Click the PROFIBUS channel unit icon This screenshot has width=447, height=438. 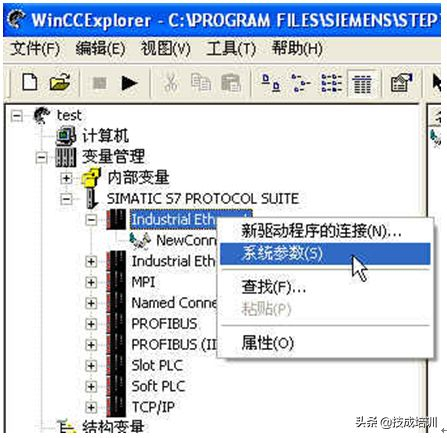(116, 324)
